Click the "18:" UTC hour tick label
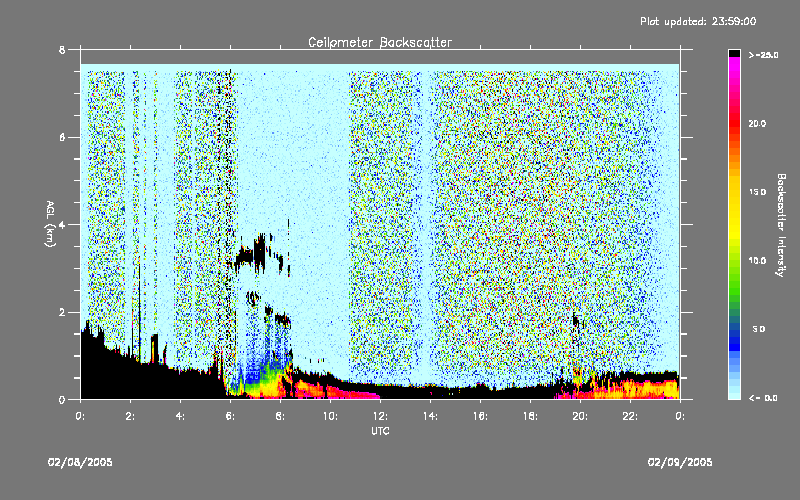800x500 pixels. click(530, 416)
